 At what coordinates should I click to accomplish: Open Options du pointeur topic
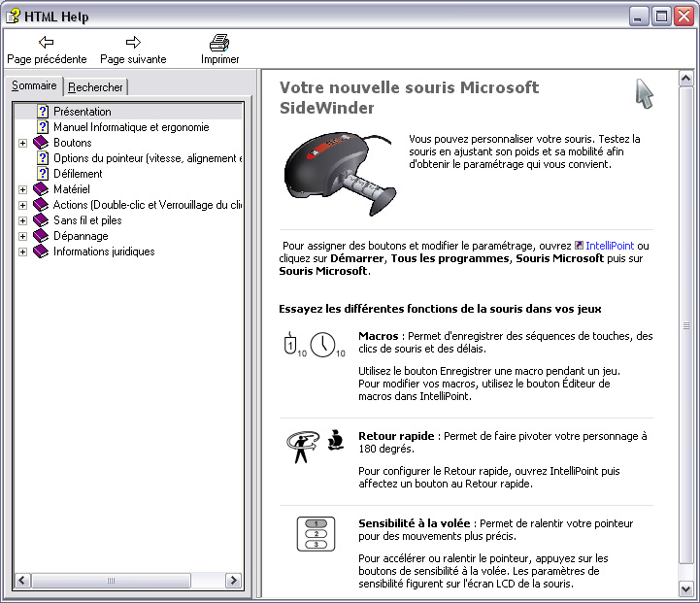148,158
